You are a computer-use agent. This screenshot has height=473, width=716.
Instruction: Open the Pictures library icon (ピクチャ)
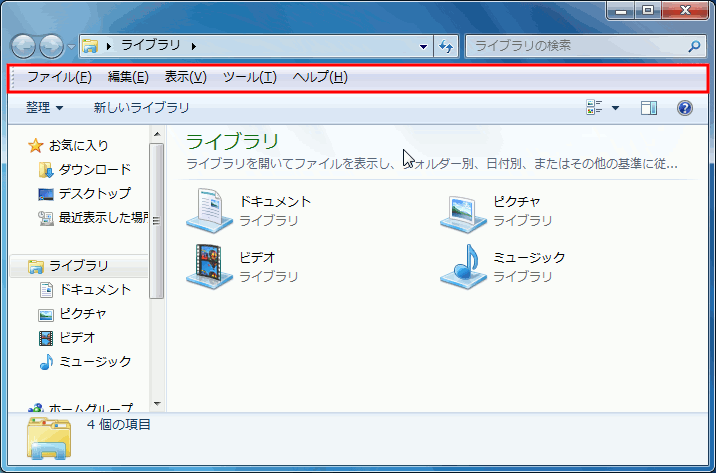[x=463, y=210]
